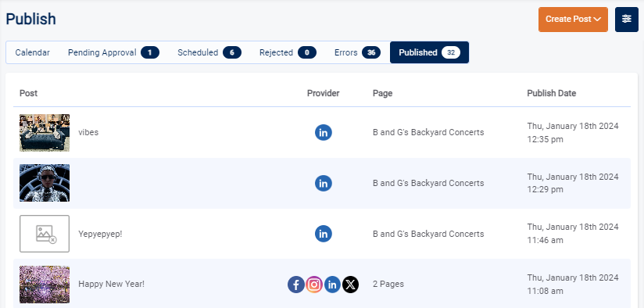Click LinkedIn icon in Happy New Year! row
Screen dimensions: 644x308
(x=332, y=285)
